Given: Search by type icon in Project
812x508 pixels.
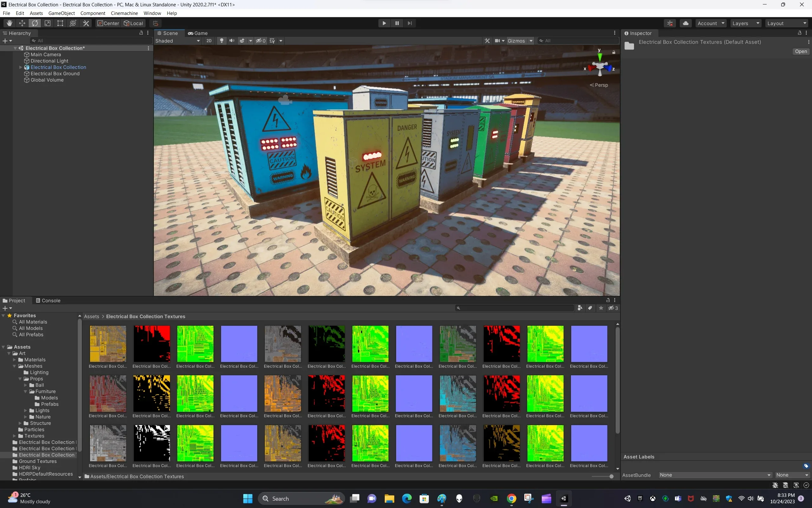Looking at the screenshot, I should (x=580, y=308).
